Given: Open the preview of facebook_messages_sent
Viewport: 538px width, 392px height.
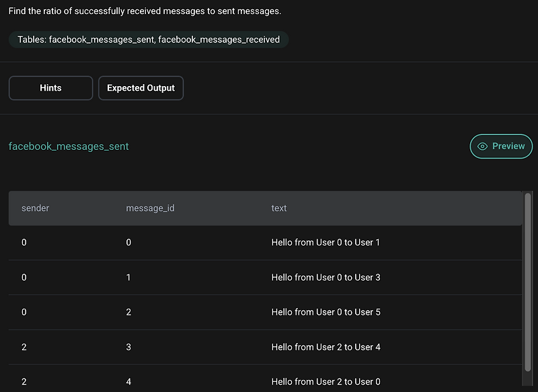Looking at the screenshot, I should click(501, 146).
